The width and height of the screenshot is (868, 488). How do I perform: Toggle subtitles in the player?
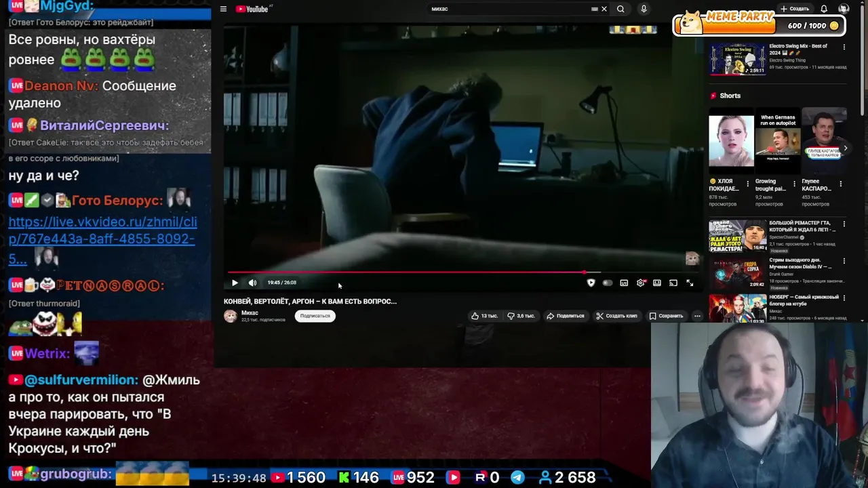(x=624, y=283)
